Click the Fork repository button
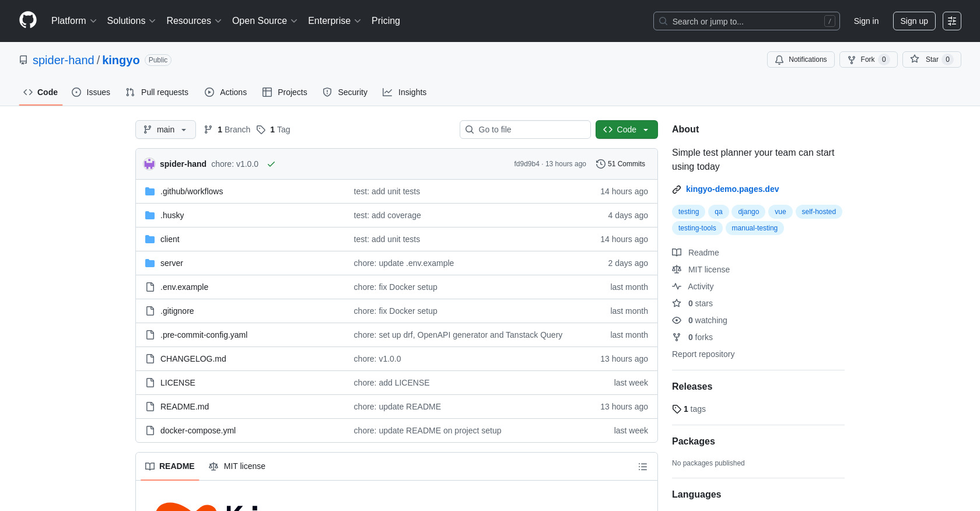Viewport: 980px width, 511px height. point(868,60)
